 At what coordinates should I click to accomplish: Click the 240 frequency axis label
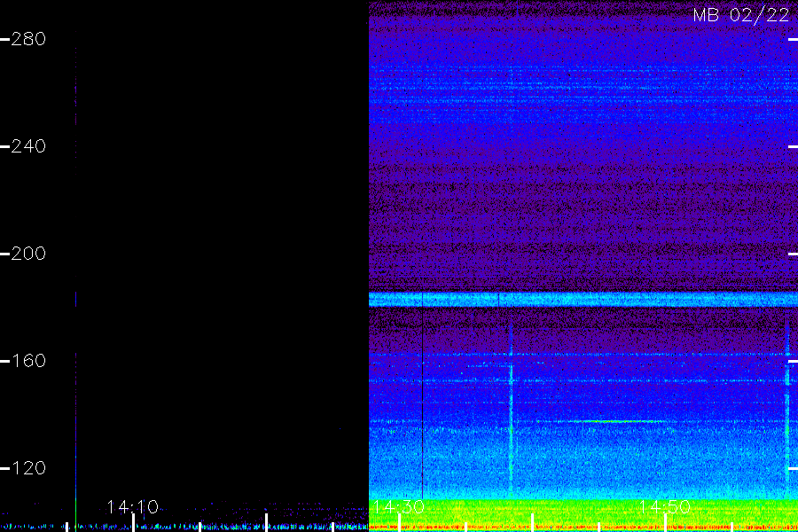(28, 146)
